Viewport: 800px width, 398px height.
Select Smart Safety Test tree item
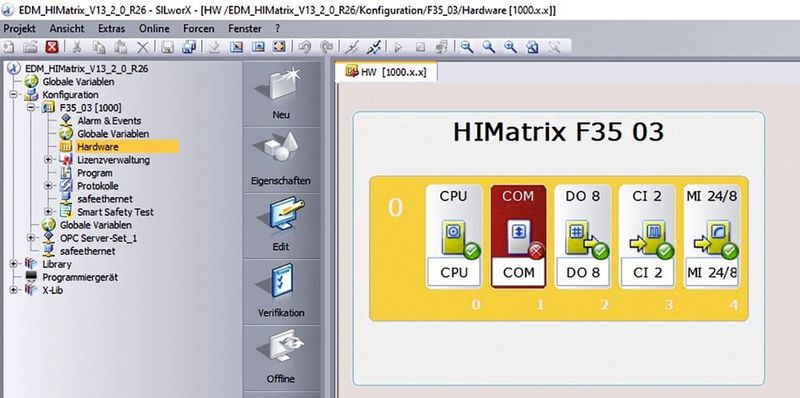(x=115, y=212)
